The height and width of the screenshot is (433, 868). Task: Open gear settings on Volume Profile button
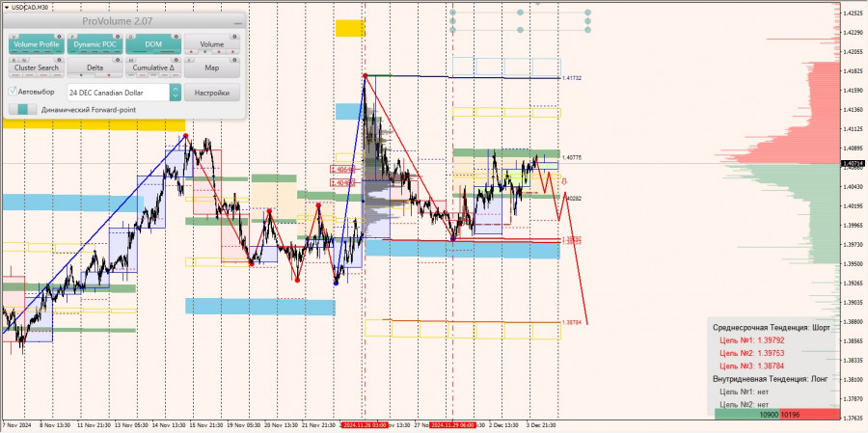61,36
